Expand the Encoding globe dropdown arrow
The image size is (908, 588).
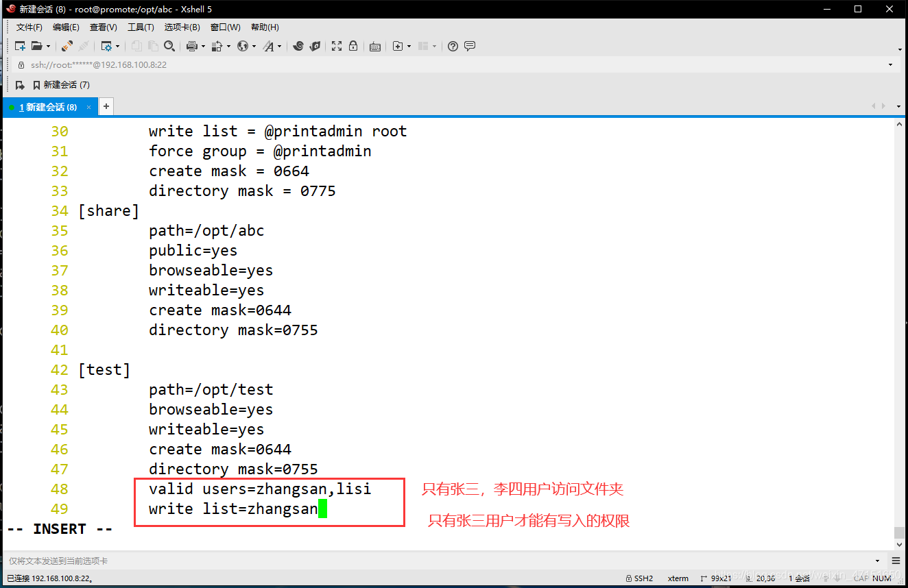[x=254, y=47]
